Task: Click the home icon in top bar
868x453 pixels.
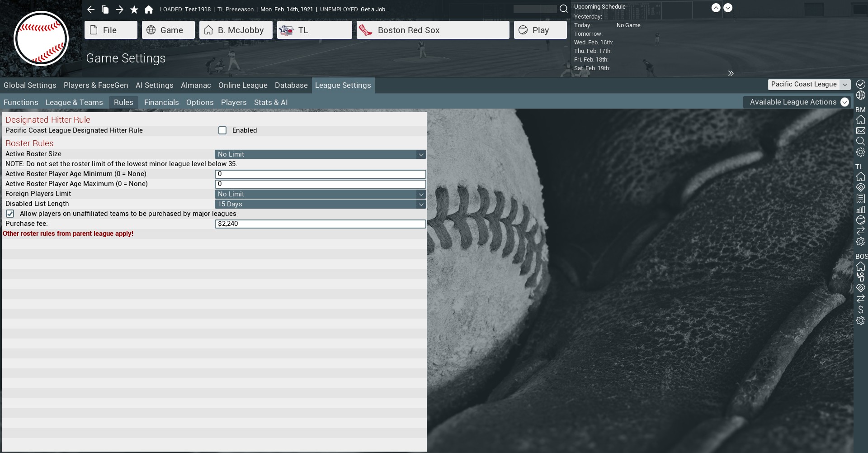Action: (149, 10)
